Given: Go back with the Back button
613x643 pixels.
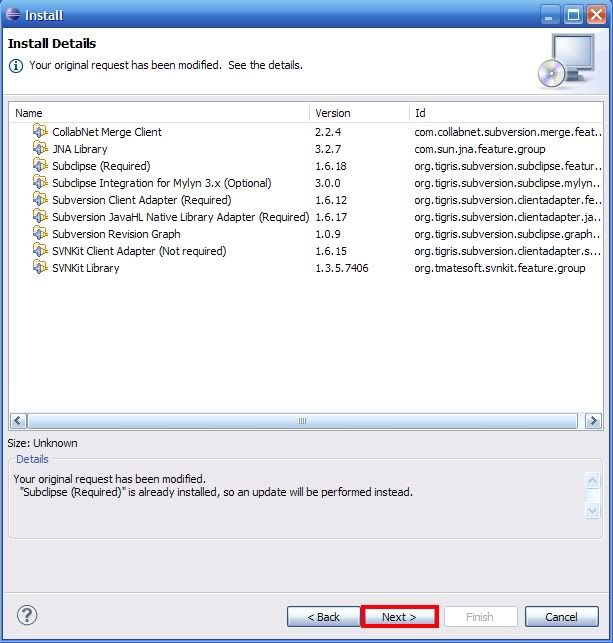Looking at the screenshot, I should point(323,617).
